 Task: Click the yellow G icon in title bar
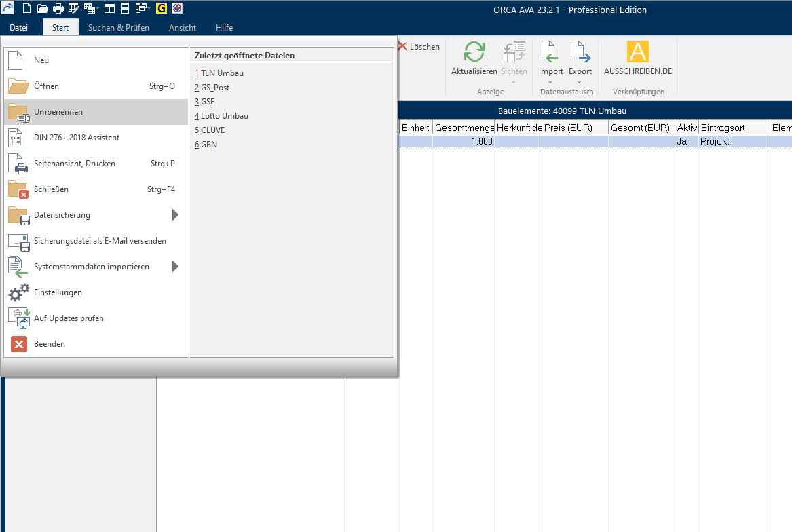coord(162,9)
